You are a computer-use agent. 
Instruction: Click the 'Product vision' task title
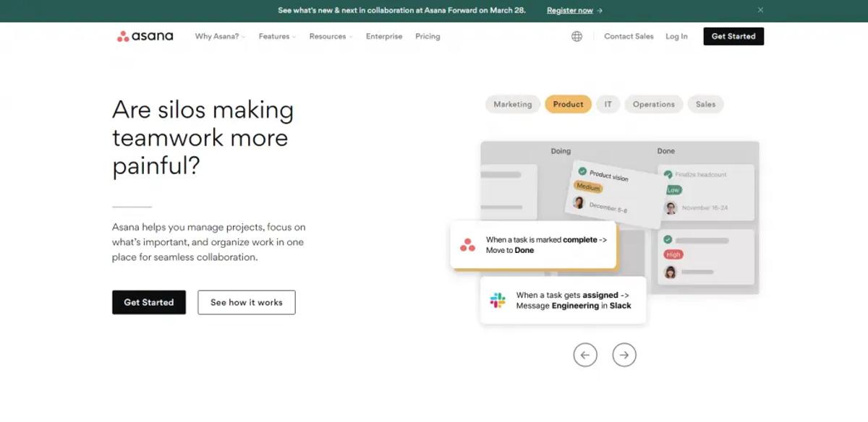[x=609, y=176]
